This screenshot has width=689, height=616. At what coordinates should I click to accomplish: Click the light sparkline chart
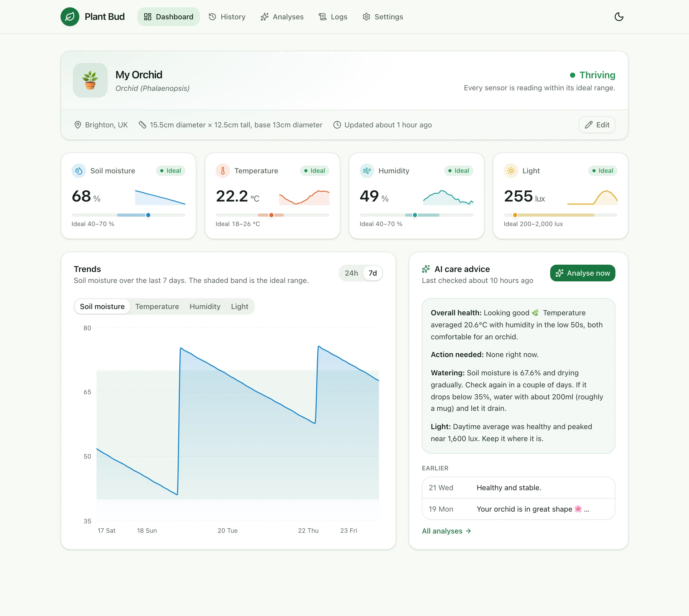[592, 197]
